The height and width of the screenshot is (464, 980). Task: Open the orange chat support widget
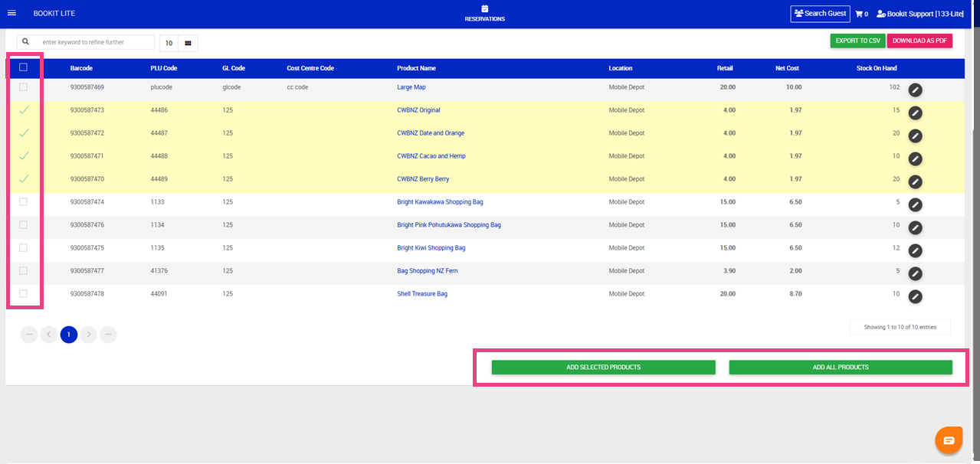pyautogui.click(x=949, y=439)
